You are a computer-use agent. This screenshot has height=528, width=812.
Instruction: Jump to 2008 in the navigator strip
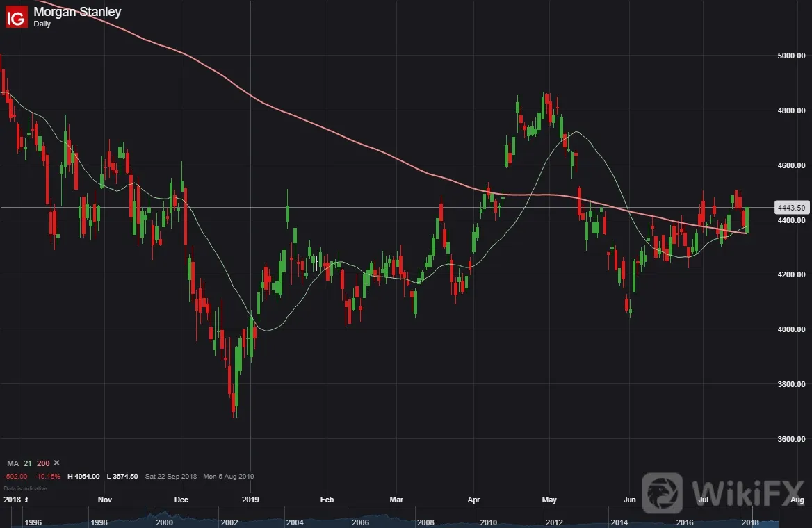(425, 522)
